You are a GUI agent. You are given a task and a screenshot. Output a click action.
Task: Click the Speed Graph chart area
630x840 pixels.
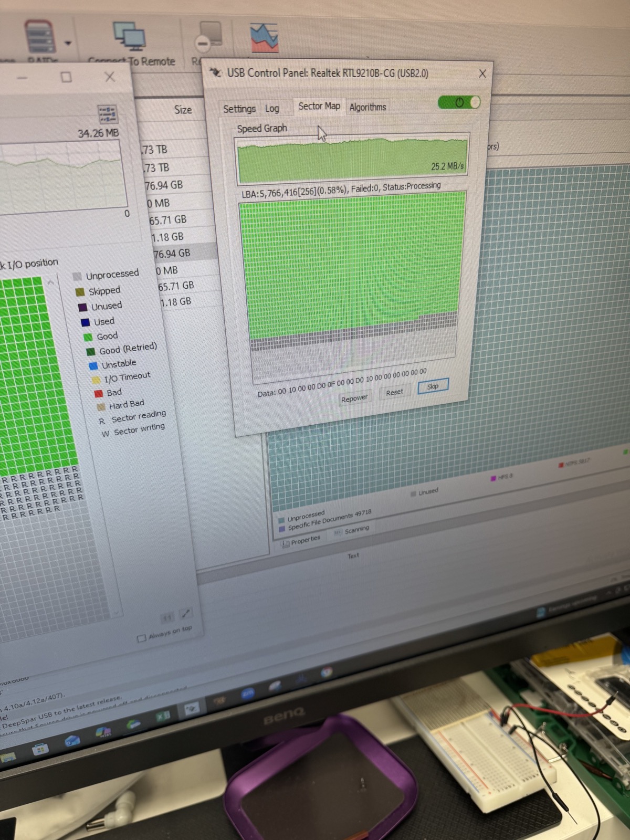click(352, 159)
